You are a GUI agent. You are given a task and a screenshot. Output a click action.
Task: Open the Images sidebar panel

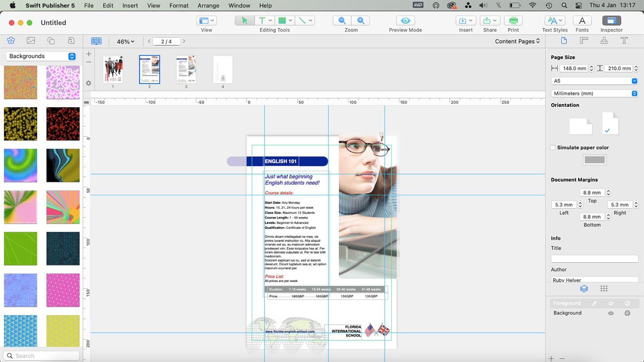tap(31, 40)
